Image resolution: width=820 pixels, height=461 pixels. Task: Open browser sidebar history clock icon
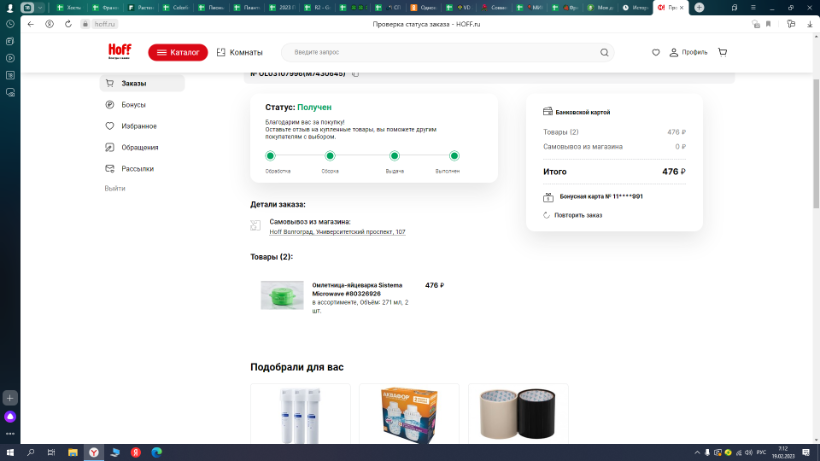10,24
